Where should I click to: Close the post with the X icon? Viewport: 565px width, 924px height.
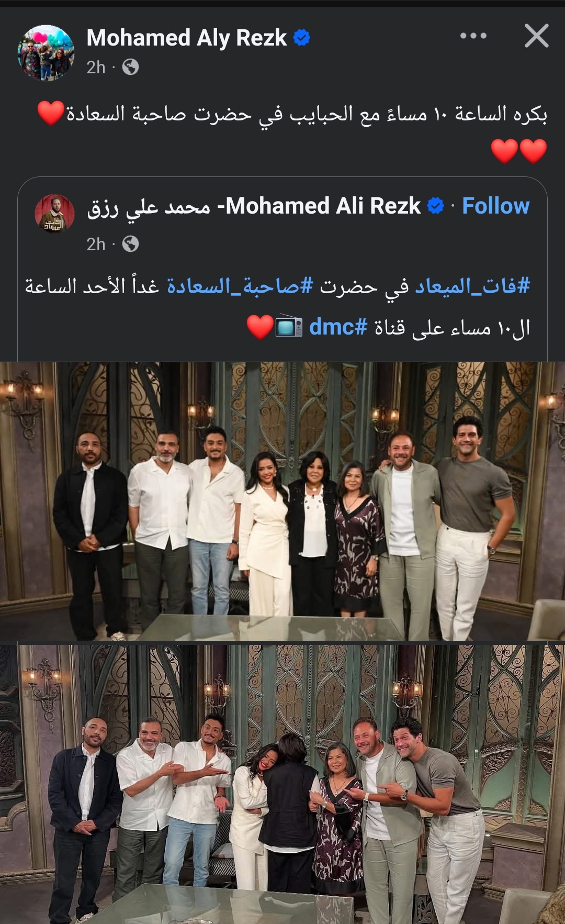(537, 36)
